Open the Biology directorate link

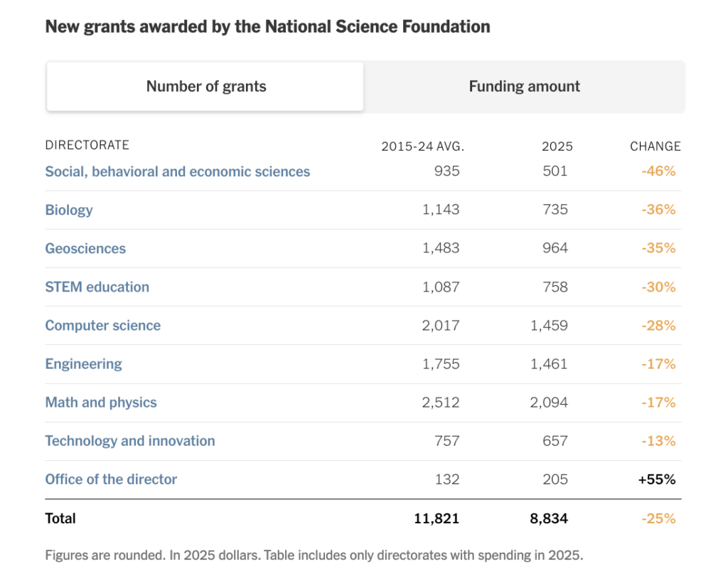(69, 210)
